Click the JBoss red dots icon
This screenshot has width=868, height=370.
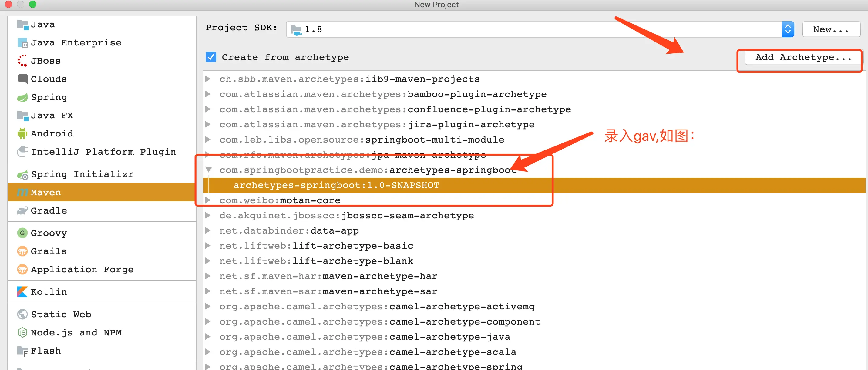pyautogui.click(x=22, y=61)
